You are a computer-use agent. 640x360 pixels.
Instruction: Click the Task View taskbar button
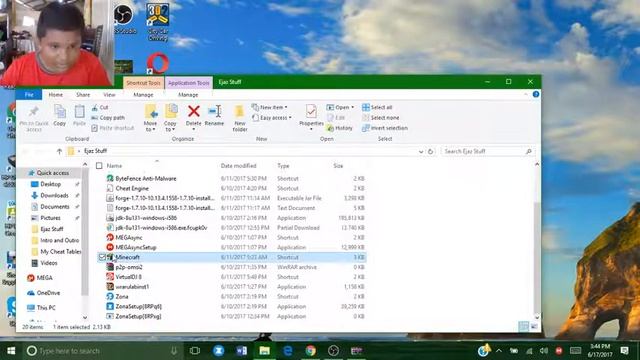(195, 351)
